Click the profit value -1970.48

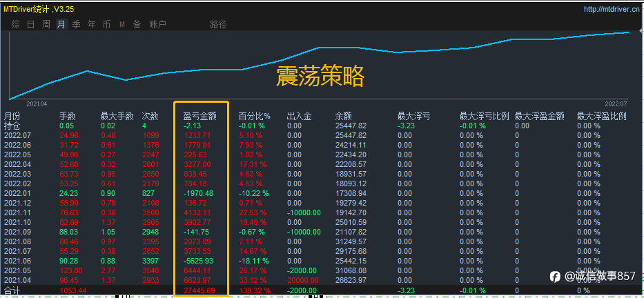(x=199, y=193)
